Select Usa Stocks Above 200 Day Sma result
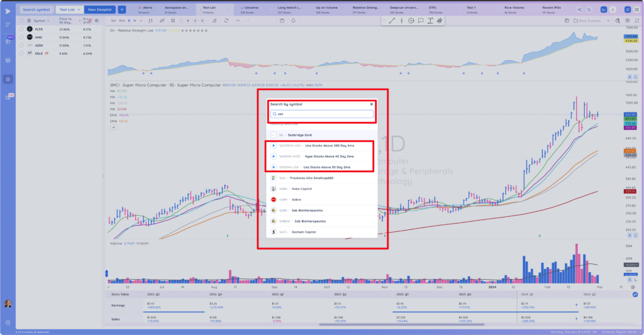 point(321,145)
